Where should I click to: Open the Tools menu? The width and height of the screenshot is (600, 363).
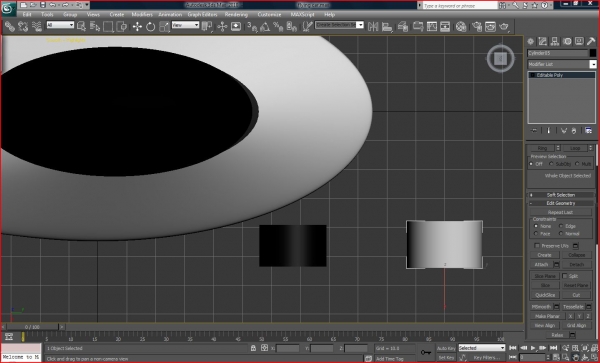(x=47, y=15)
